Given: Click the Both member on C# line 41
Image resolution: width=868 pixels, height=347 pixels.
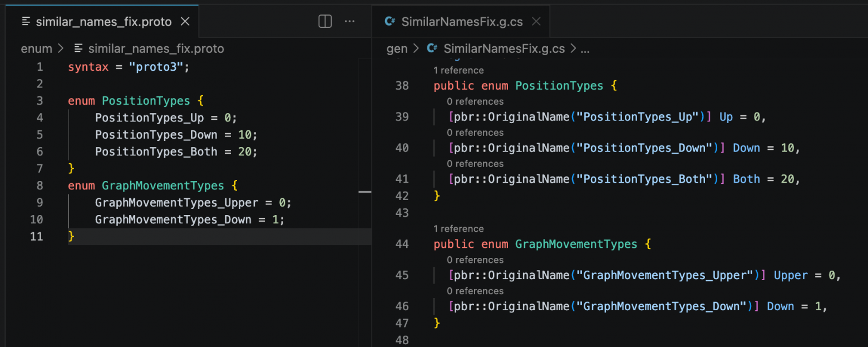Looking at the screenshot, I should coord(746,179).
